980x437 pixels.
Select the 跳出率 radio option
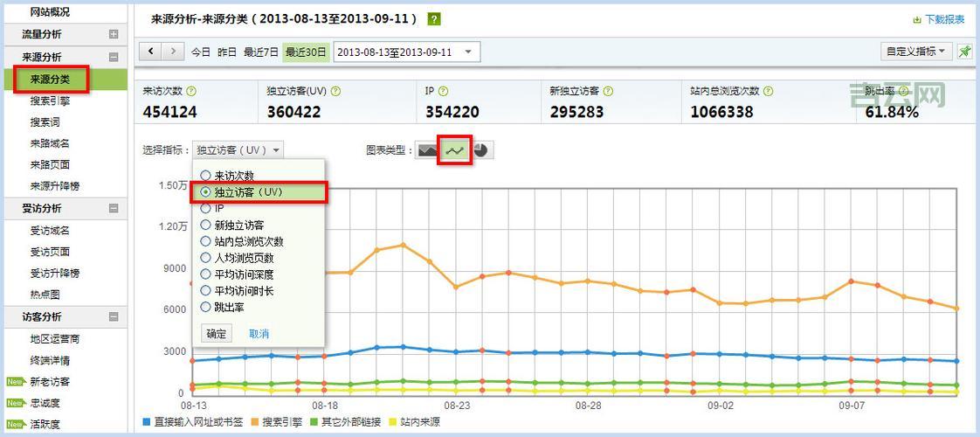[x=206, y=307]
